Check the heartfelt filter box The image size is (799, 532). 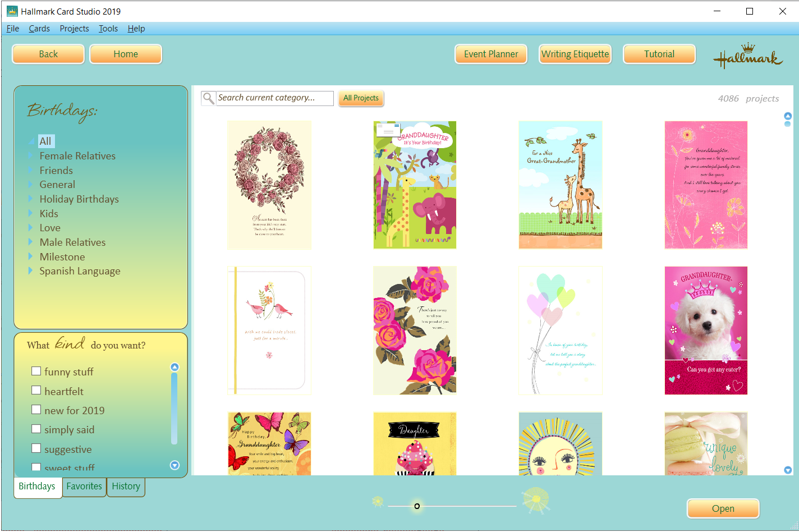point(36,391)
